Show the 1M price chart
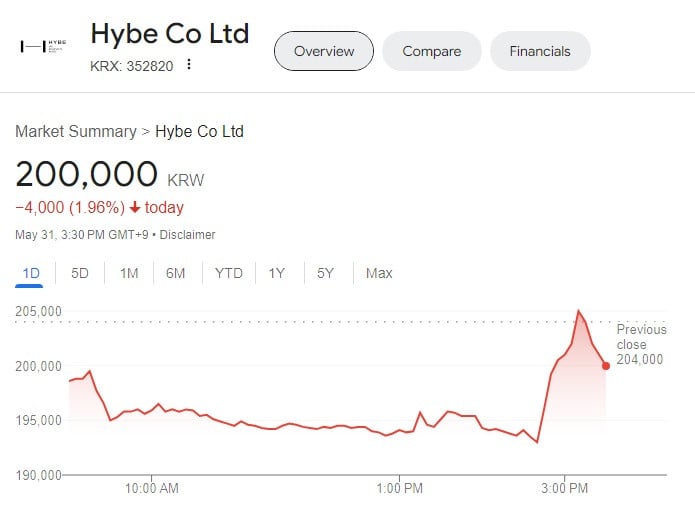 [x=129, y=273]
